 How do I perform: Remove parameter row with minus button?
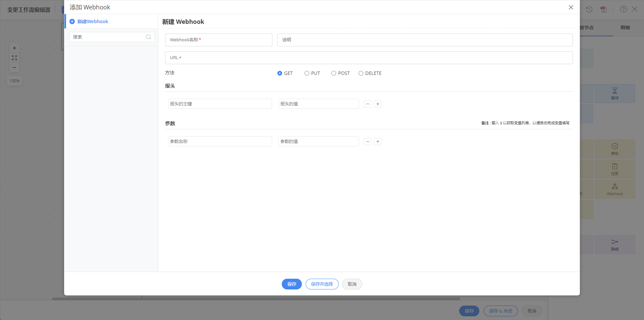point(368,141)
